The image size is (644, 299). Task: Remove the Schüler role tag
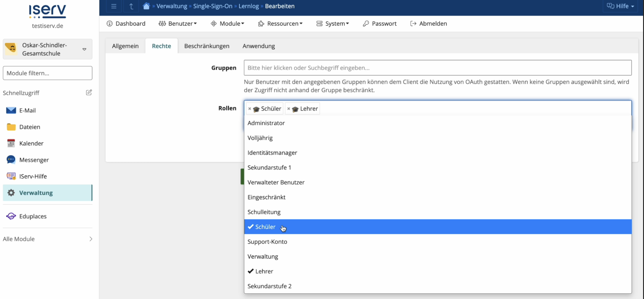(249, 109)
